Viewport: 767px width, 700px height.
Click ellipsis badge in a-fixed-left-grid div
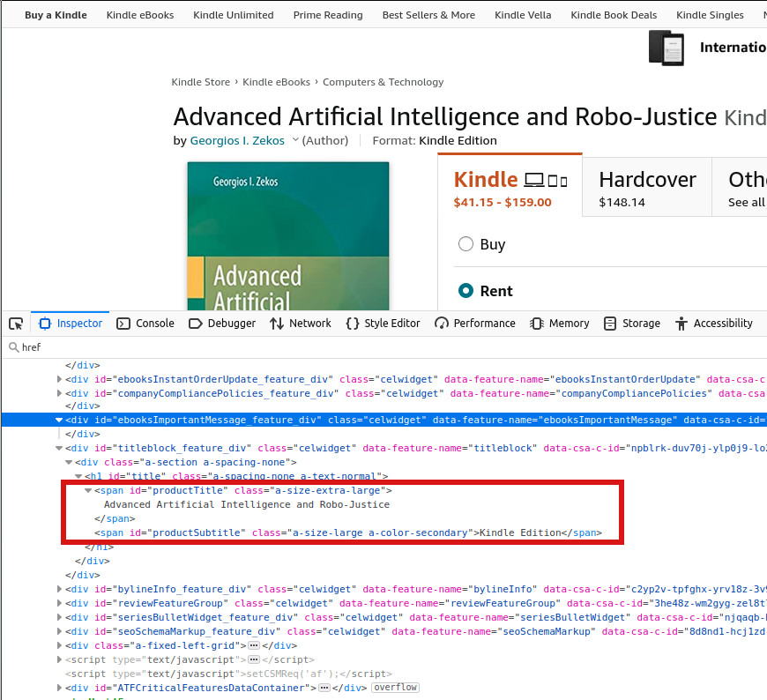click(x=254, y=645)
